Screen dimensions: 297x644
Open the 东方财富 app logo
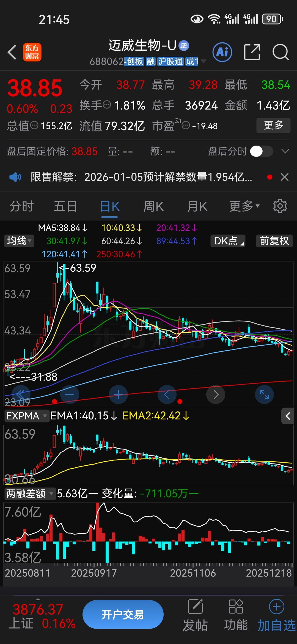click(x=32, y=52)
